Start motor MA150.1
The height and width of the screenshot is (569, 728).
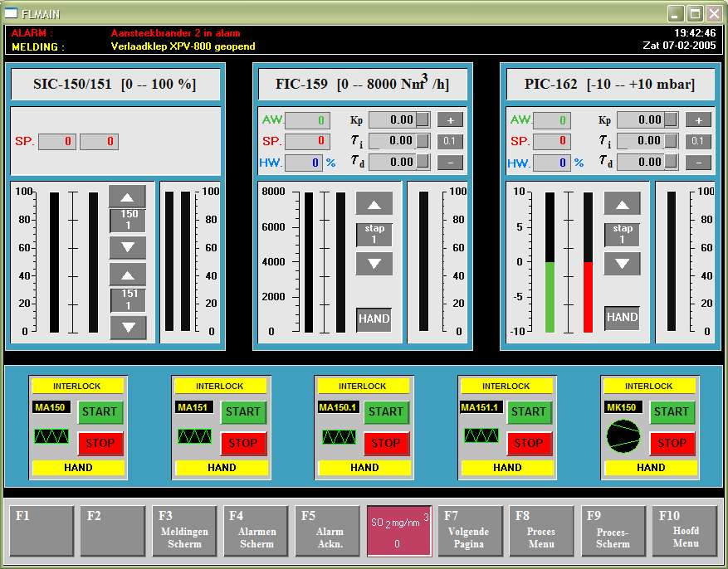pos(385,412)
